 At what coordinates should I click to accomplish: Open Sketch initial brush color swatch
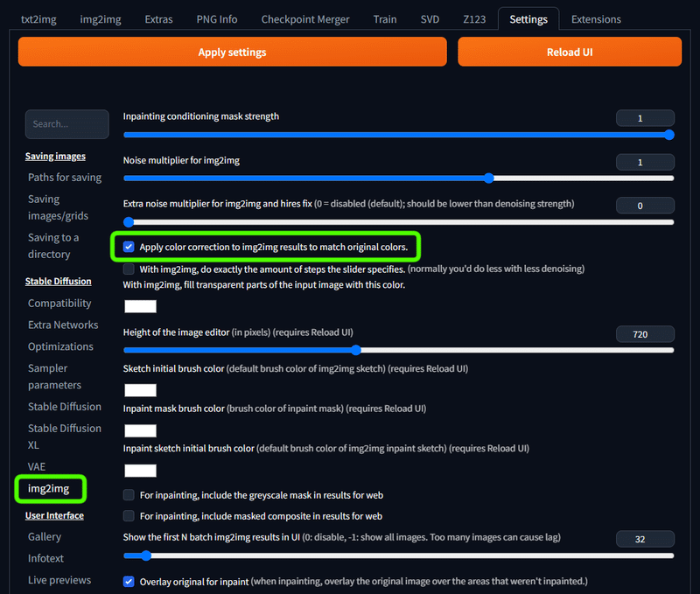click(140, 390)
